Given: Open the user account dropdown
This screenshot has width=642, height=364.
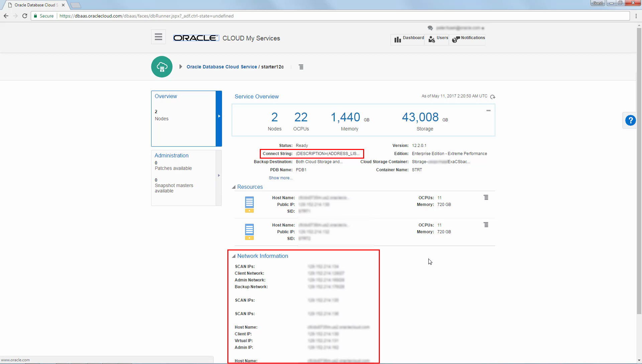Looking at the screenshot, I should (x=460, y=28).
